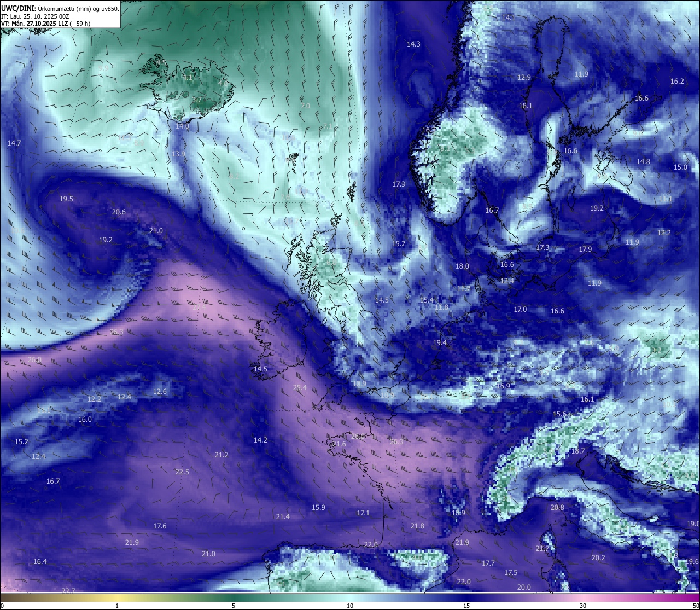
Task: Click the 14.1 value over northern Norway
Action: point(509,18)
